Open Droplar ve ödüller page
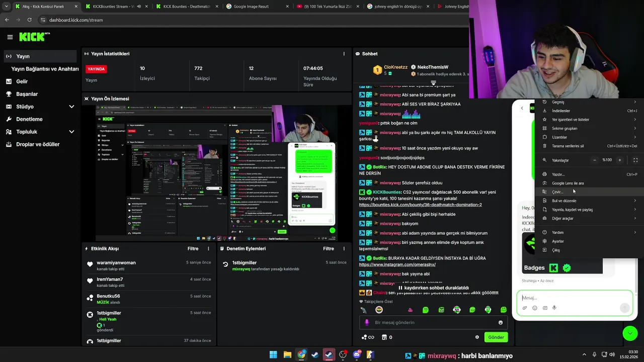 coord(40,144)
